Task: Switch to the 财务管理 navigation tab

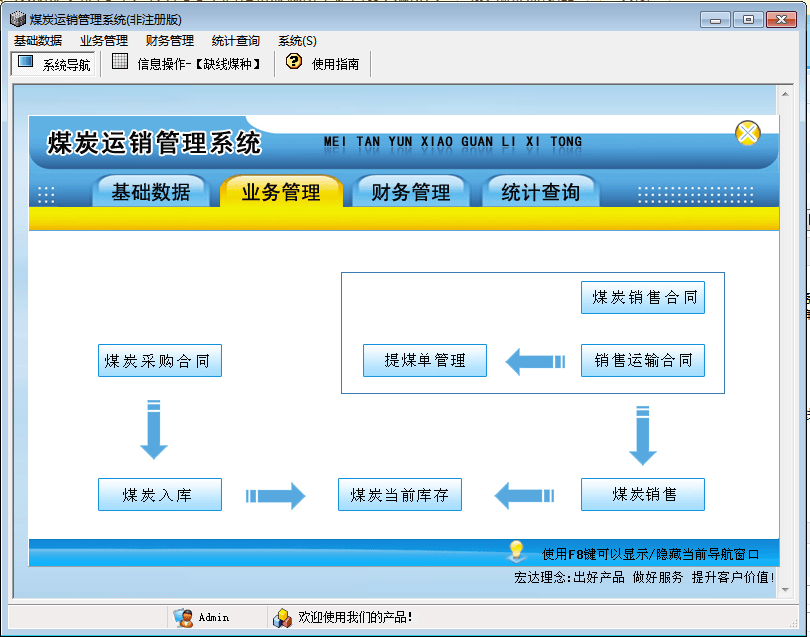Action: click(x=411, y=192)
